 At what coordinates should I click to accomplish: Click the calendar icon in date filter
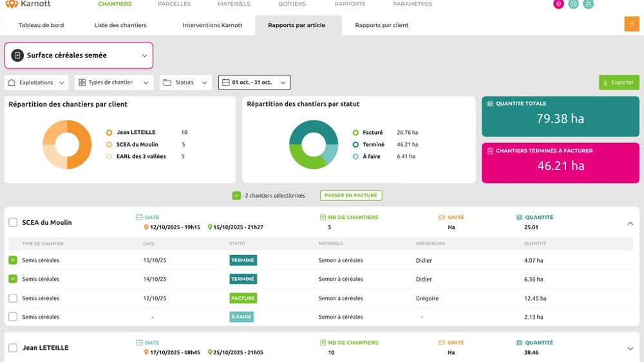click(x=225, y=82)
